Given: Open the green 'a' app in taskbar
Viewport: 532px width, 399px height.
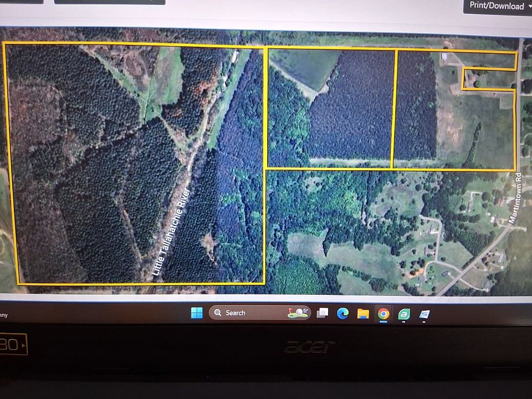Looking at the screenshot, I should coord(404,314).
